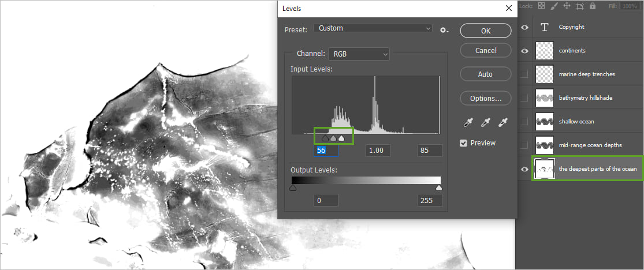The image size is (644, 270).
Task: Click the input black point slider handle
Action: tap(325, 138)
